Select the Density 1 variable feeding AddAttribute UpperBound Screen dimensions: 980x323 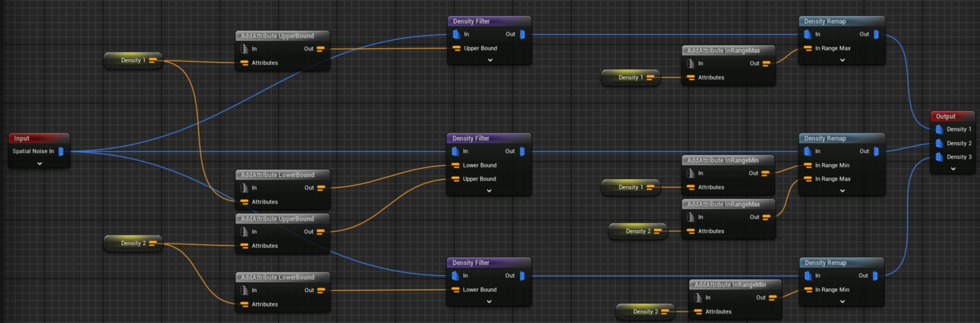click(133, 60)
